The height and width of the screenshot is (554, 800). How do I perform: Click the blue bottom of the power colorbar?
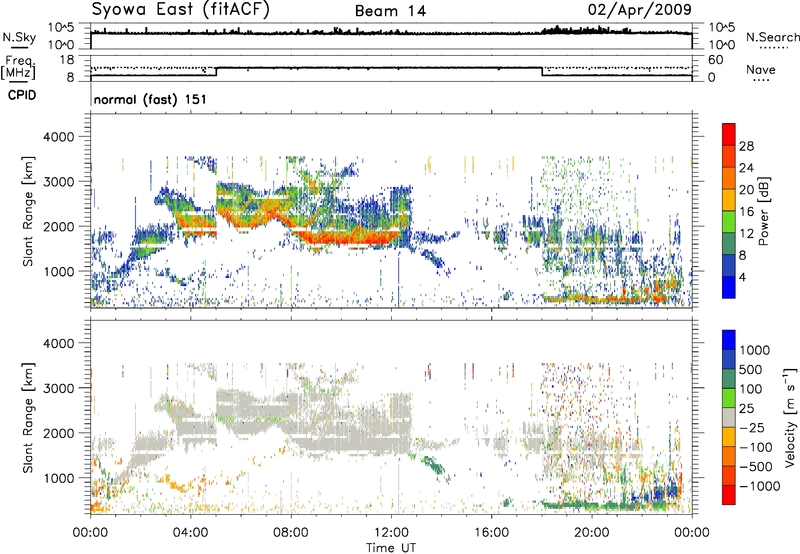(x=729, y=288)
